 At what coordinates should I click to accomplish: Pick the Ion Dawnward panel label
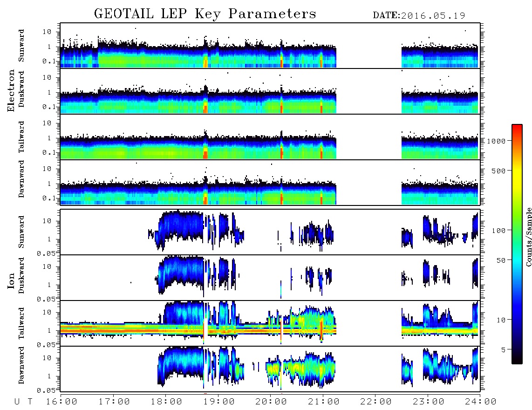(21, 365)
